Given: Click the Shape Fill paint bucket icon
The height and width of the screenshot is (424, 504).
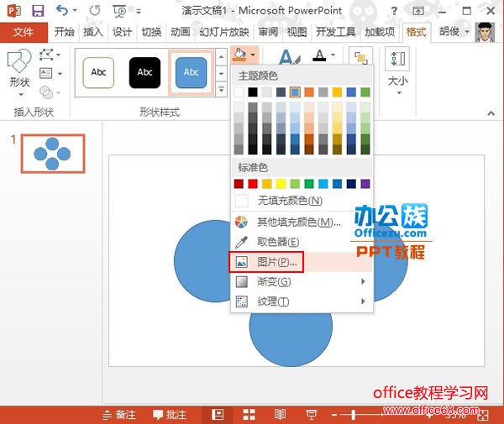Looking at the screenshot, I should [x=239, y=55].
